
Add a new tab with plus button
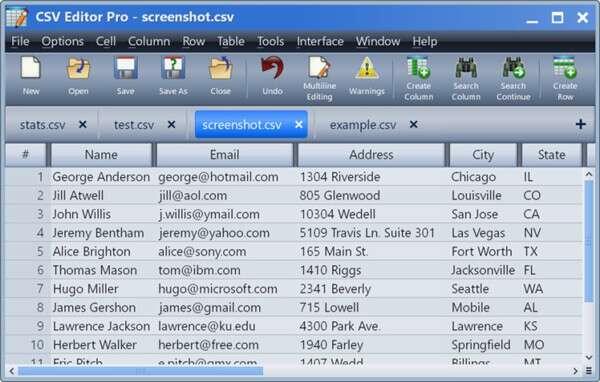pyautogui.click(x=580, y=124)
